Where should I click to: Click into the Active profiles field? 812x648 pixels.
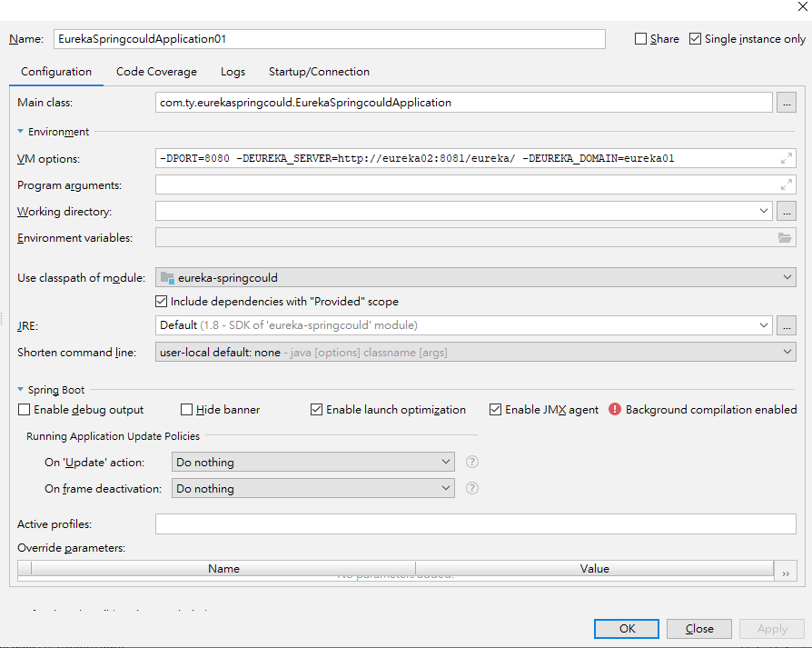click(x=475, y=524)
